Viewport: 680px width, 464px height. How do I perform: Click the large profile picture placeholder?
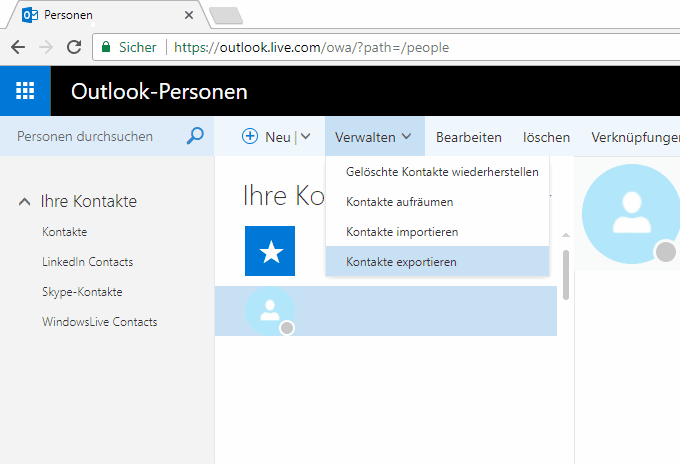(631, 214)
